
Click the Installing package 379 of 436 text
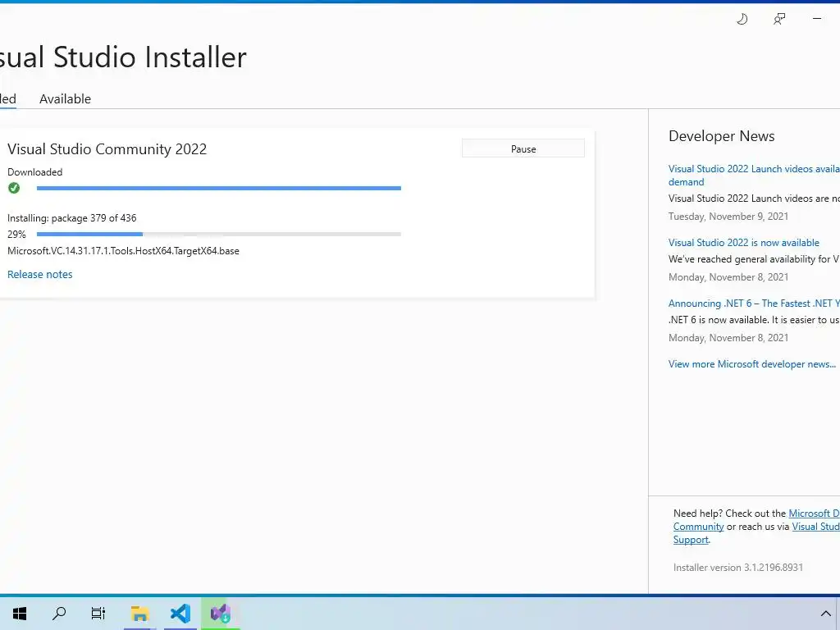72,218
